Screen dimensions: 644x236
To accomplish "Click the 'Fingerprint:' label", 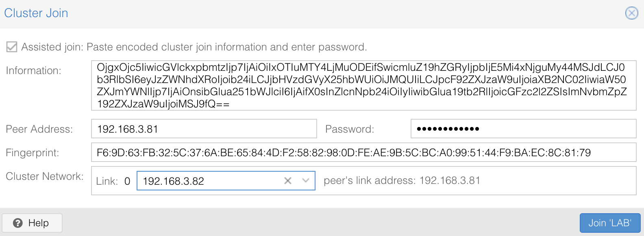I will click(33, 153).
